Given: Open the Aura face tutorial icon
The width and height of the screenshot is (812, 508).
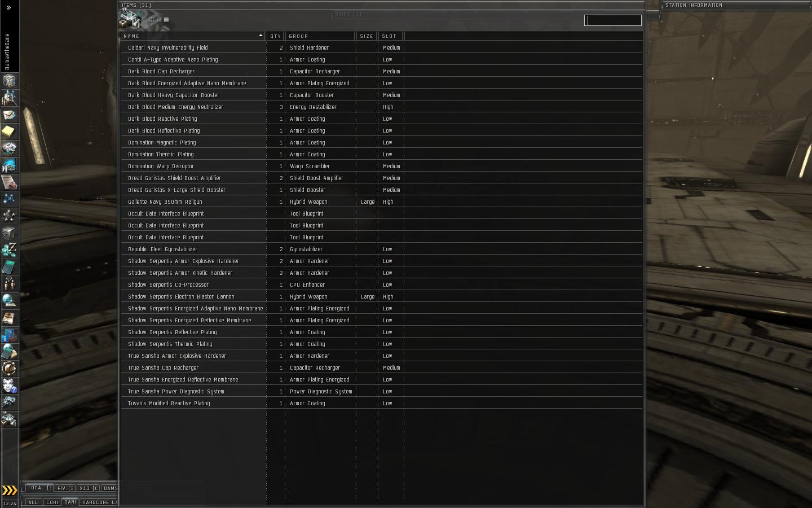Looking at the screenshot, I should click(x=10, y=386).
